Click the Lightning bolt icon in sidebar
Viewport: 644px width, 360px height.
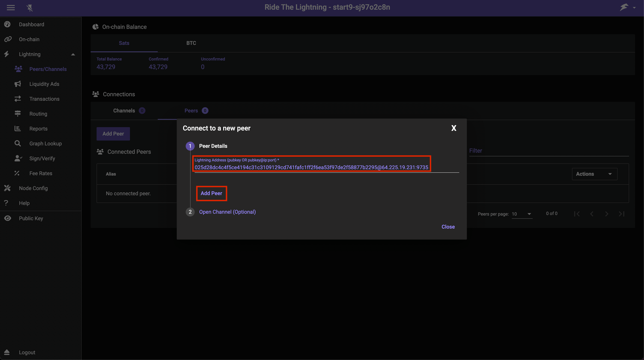7,54
